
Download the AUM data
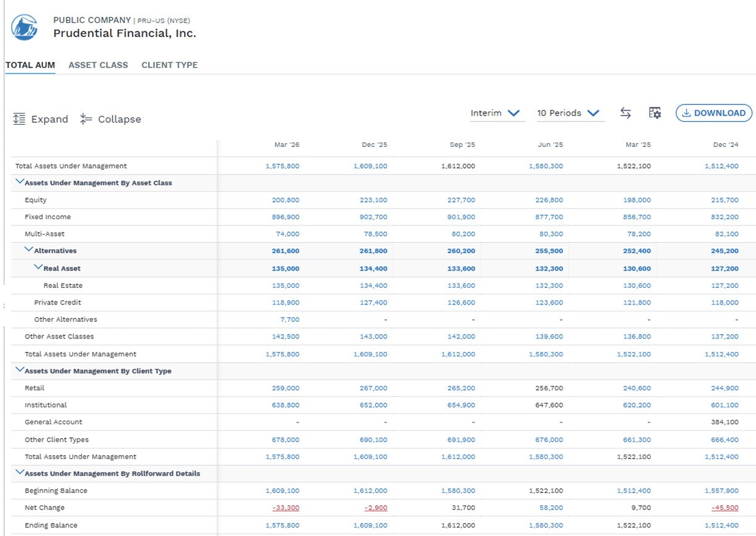tap(714, 113)
